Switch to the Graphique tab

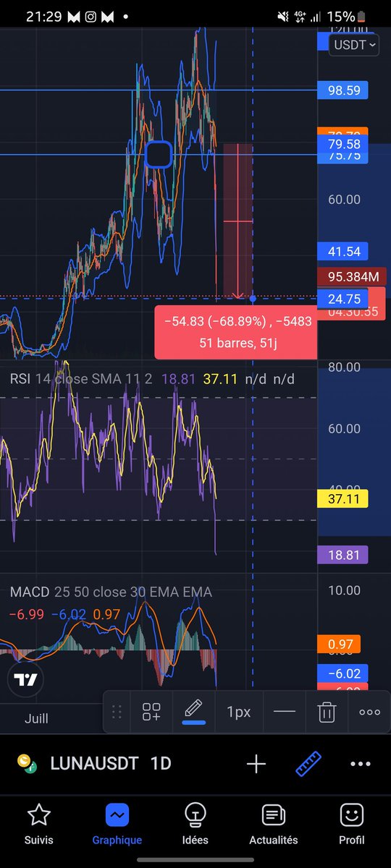coord(117,825)
